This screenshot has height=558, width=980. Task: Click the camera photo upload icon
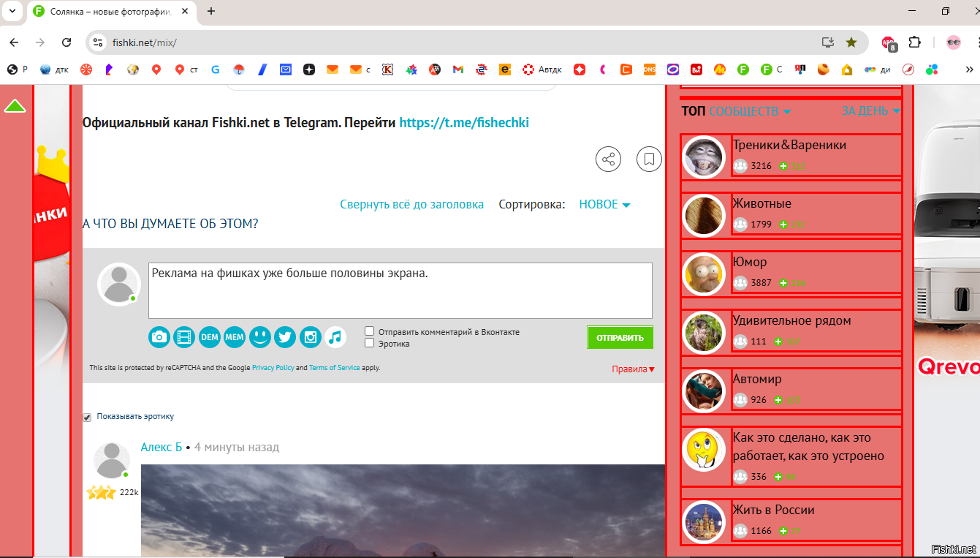tap(159, 337)
